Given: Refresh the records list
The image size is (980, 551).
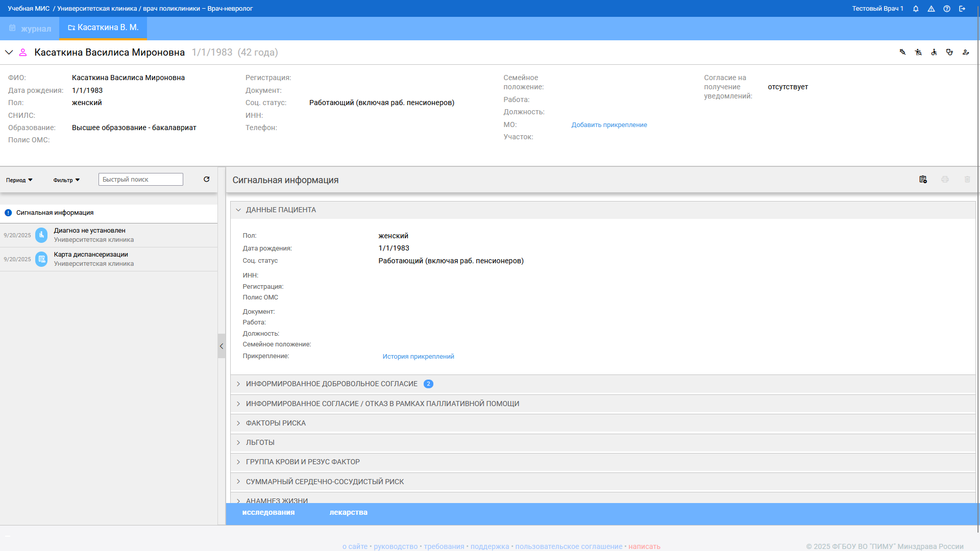Looking at the screenshot, I should click(x=207, y=179).
